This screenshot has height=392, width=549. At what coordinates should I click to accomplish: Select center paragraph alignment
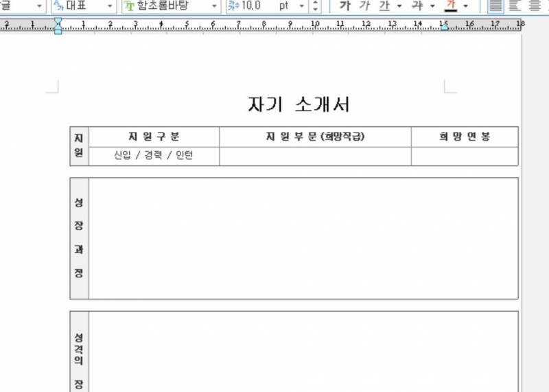535,5
